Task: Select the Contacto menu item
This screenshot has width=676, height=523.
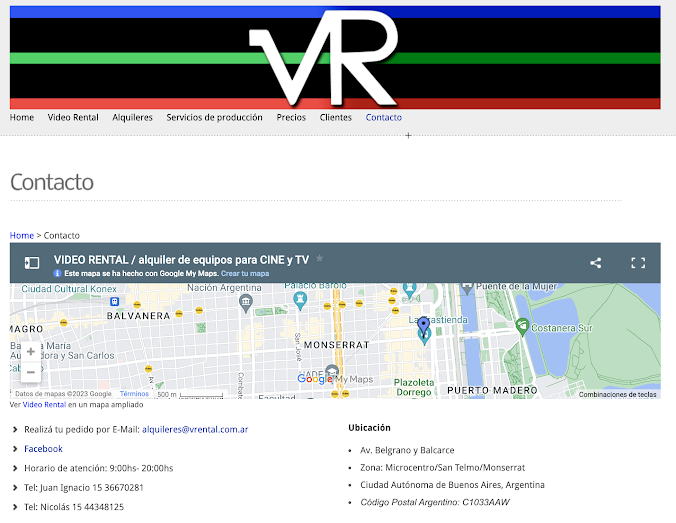Action: coord(384,117)
